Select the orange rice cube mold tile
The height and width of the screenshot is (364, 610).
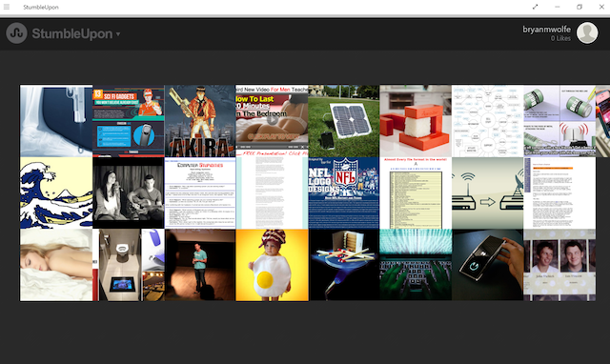pos(416,121)
